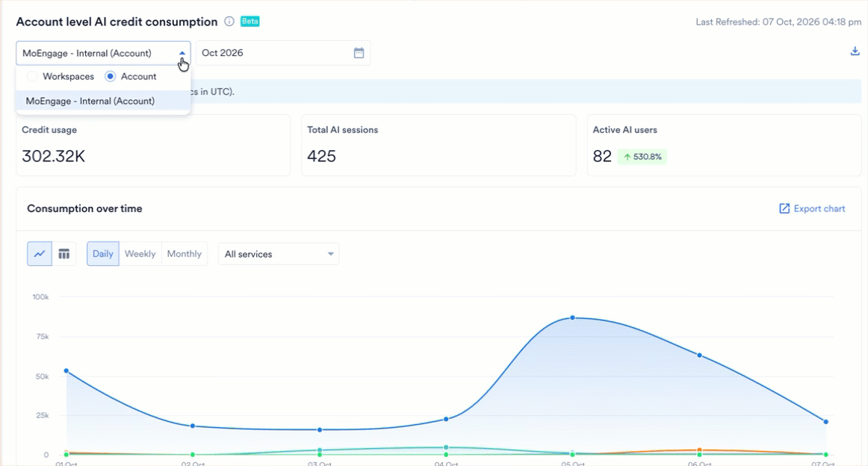Click the Credit usage card label

[49, 130]
